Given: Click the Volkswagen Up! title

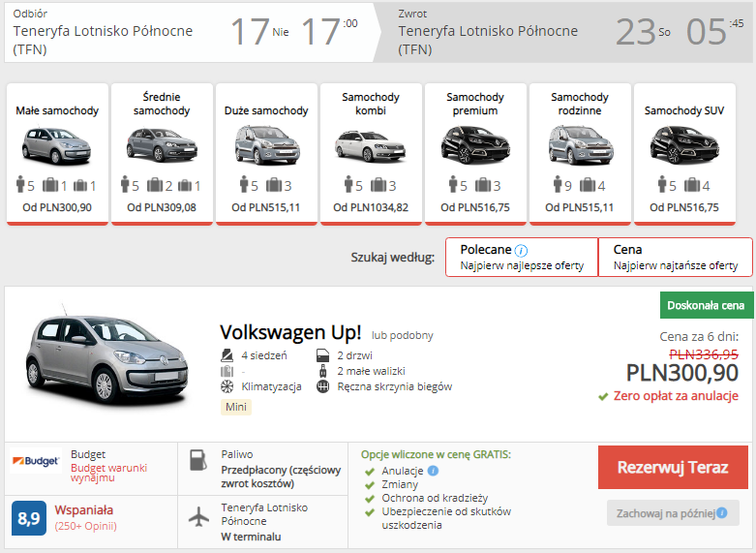Looking at the screenshot, I should [x=290, y=332].
